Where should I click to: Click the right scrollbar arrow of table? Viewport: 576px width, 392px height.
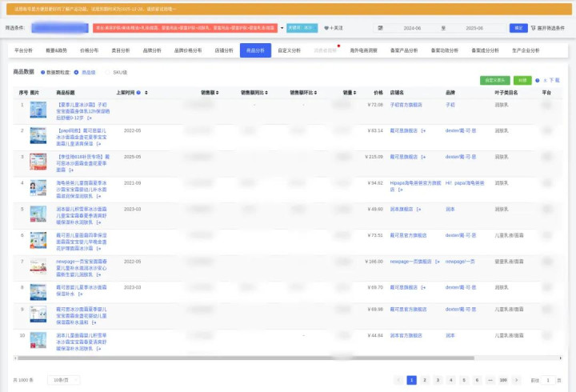[x=561, y=358]
